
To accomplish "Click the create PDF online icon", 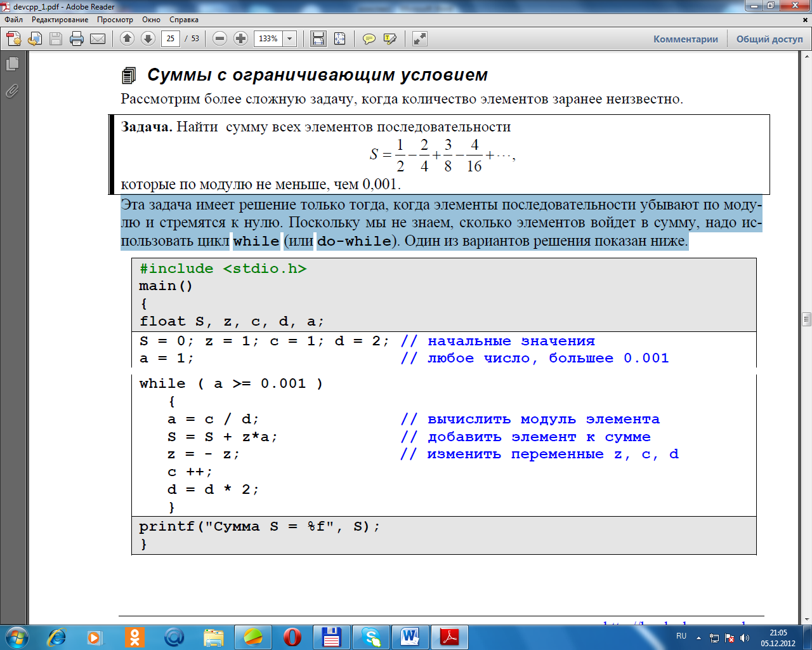I will tap(14, 39).
